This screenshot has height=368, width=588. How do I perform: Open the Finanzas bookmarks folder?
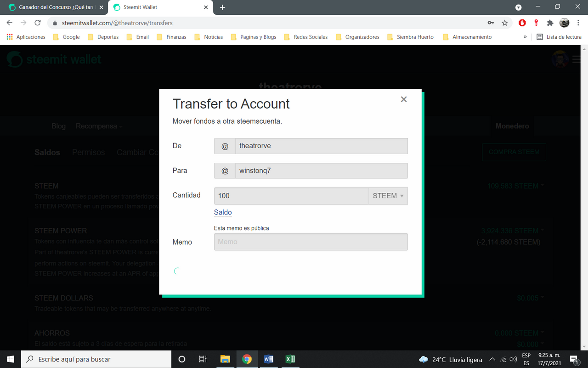(171, 37)
